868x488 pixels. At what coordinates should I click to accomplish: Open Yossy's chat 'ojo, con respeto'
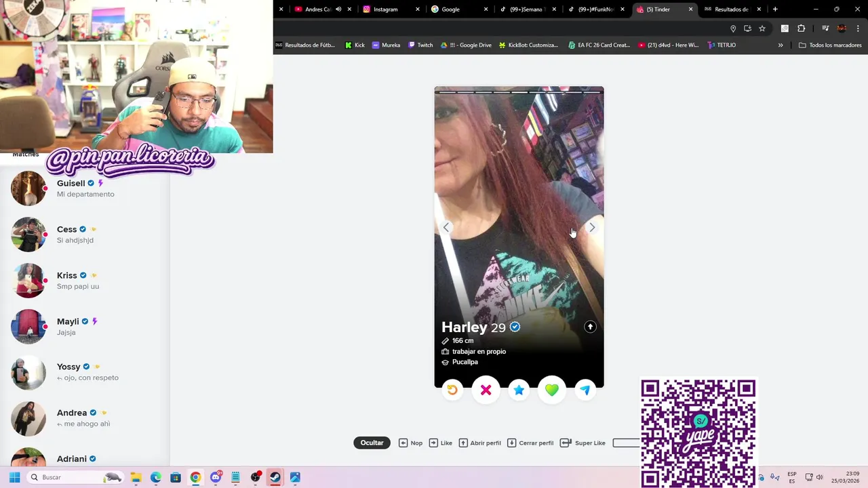85,372
